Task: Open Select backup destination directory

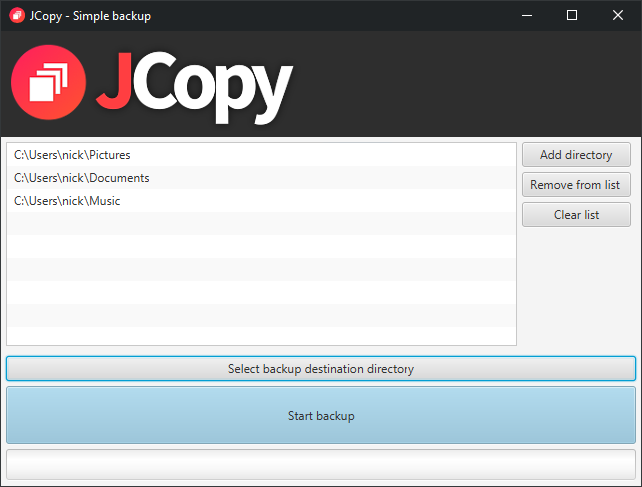Action: click(321, 369)
